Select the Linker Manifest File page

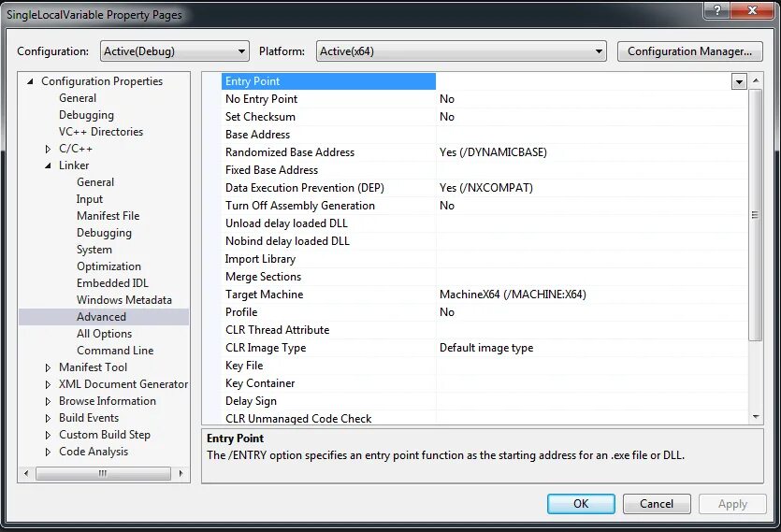click(108, 216)
